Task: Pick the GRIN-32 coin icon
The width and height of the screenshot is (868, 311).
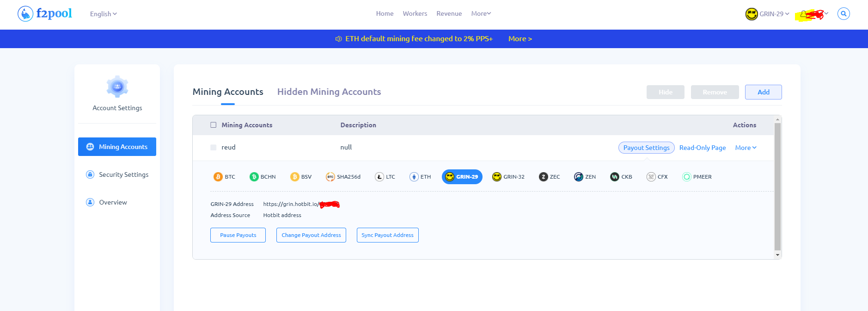Action: 497,177
